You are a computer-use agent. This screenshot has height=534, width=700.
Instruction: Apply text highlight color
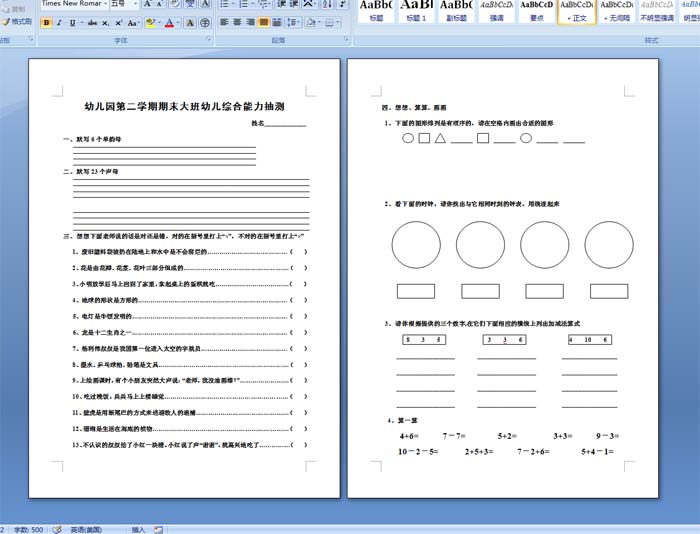click(150, 23)
